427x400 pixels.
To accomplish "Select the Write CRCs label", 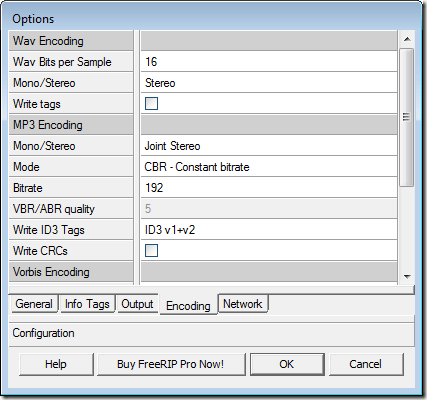I will tap(71, 251).
